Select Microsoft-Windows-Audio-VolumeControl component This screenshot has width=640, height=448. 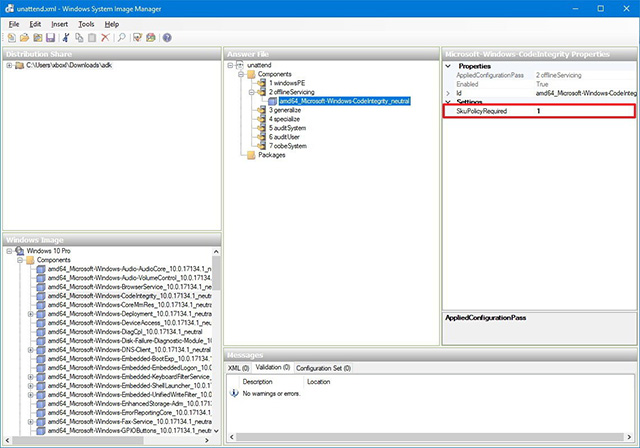[x=129, y=278]
